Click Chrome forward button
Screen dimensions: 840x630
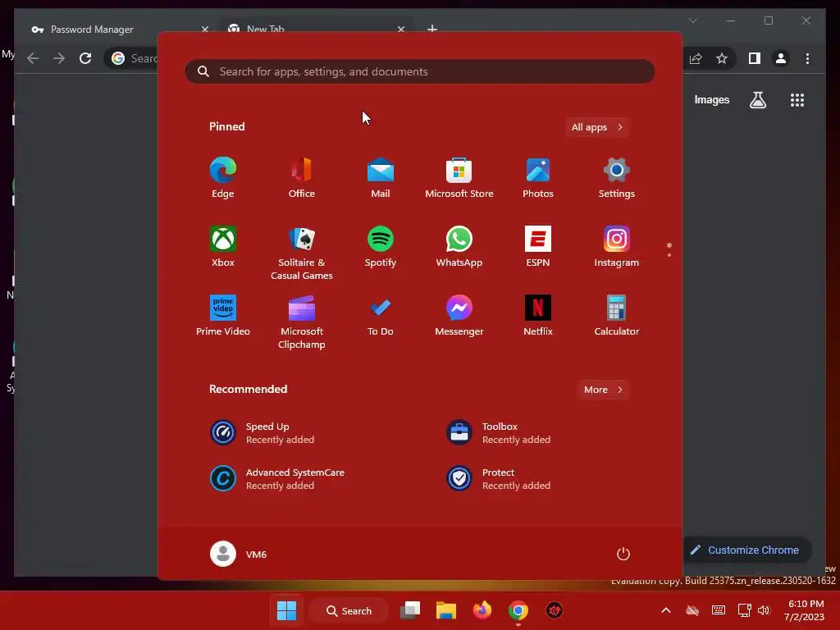tap(59, 58)
